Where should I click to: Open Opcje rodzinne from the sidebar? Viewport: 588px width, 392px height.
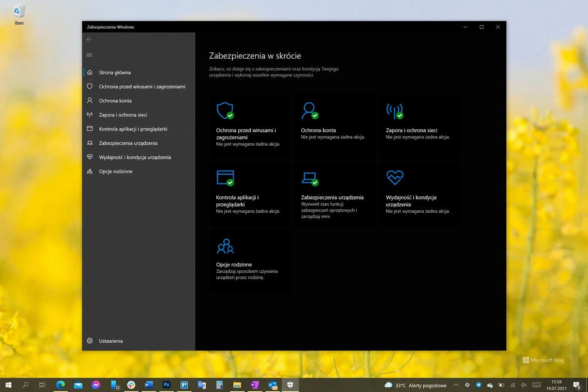(139, 172)
